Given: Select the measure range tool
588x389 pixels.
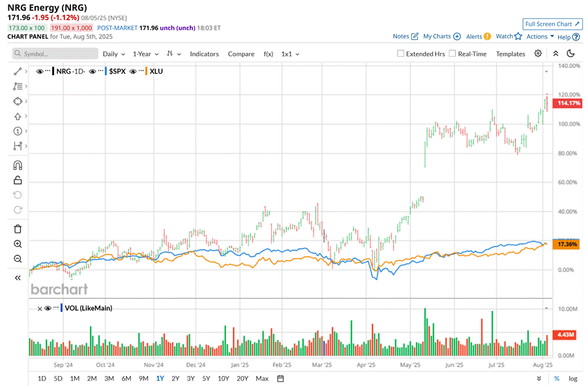Looking at the screenshot, I should [18, 146].
